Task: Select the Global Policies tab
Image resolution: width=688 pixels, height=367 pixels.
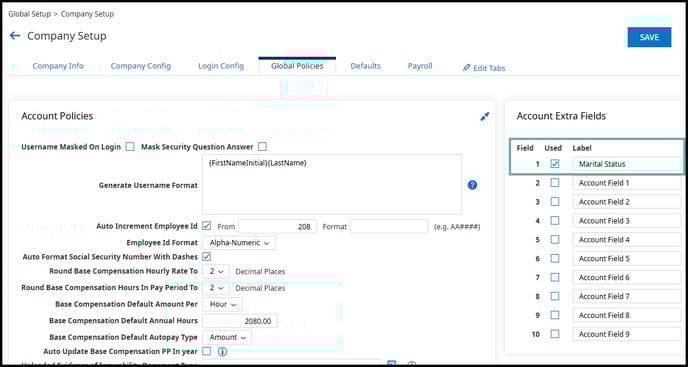Action: pos(297,66)
